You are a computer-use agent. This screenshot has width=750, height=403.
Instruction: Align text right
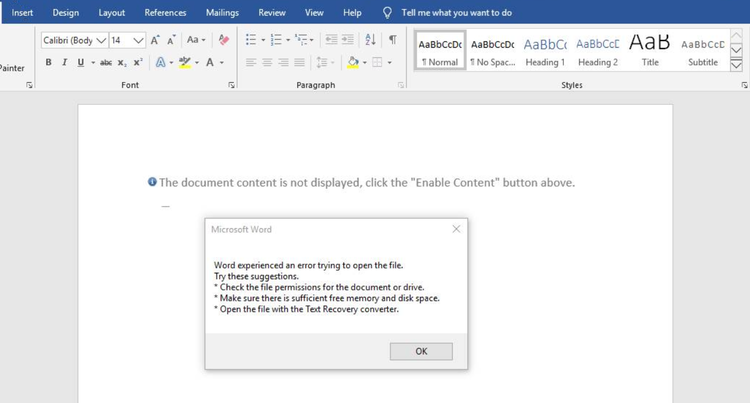coord(283,62)
